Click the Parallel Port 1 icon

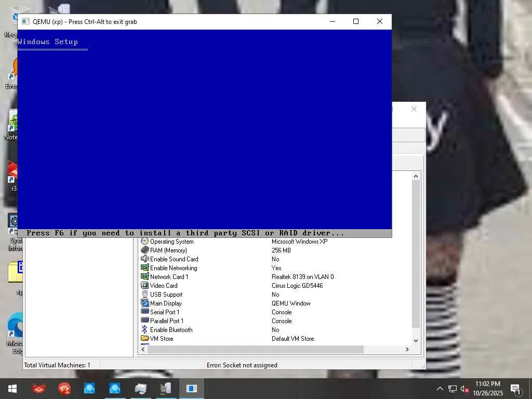145,320
